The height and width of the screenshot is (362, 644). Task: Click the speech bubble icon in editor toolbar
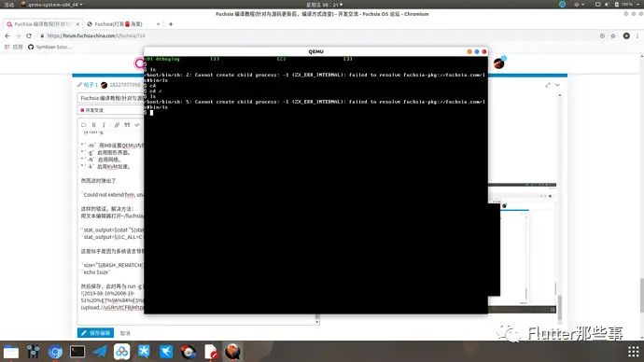click(x=83, y=125)
